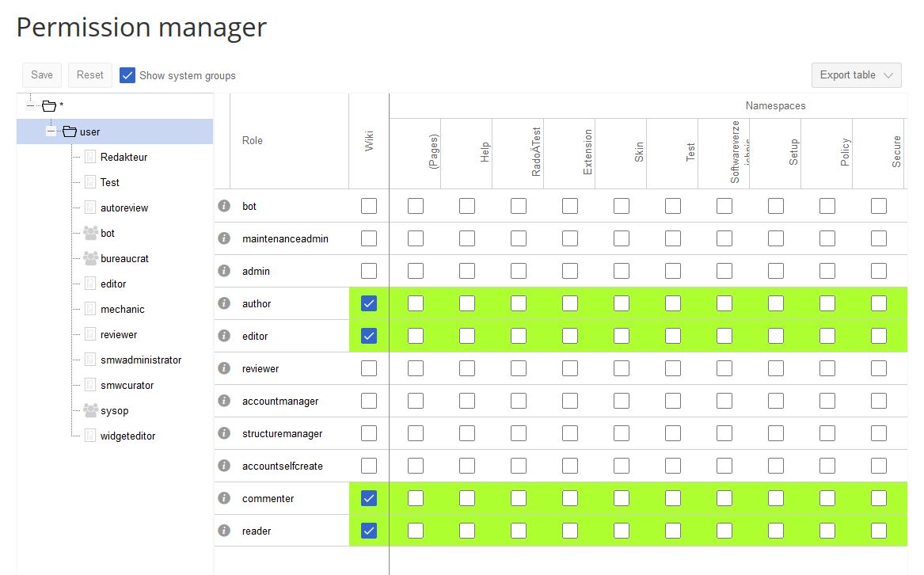Image resolution: width=924 pixels, height=575 pixels.
Task: Enable Wiki checkbox for reviewer role
Action: click(369, 368)
